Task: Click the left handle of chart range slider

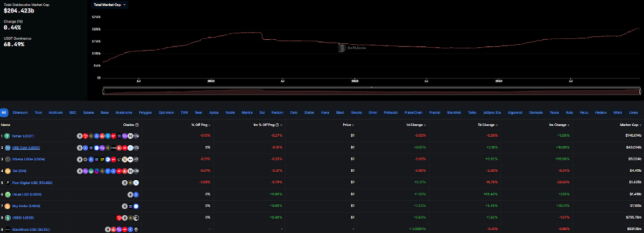Action: [103, 91]
